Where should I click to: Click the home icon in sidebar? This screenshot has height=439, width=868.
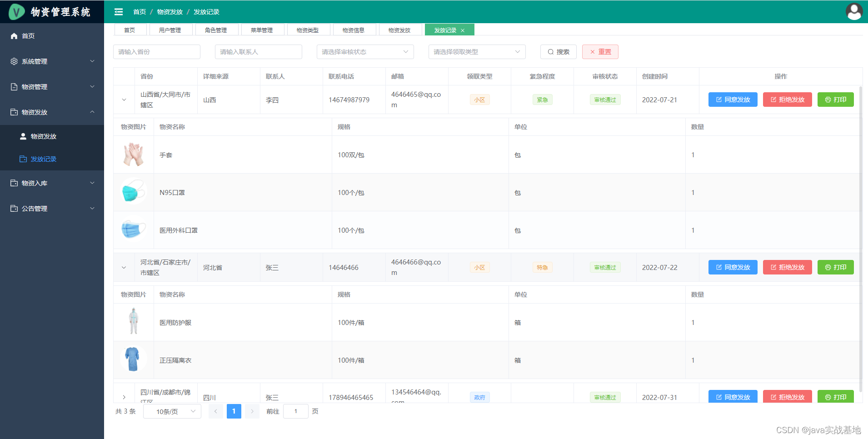[x=14, y=36]
